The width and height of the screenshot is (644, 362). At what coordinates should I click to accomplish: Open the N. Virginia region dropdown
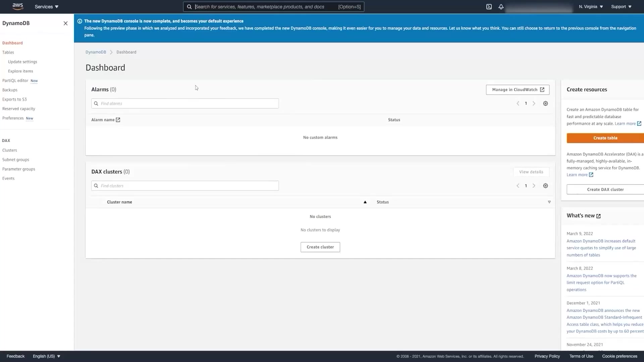tap(591, 7)
